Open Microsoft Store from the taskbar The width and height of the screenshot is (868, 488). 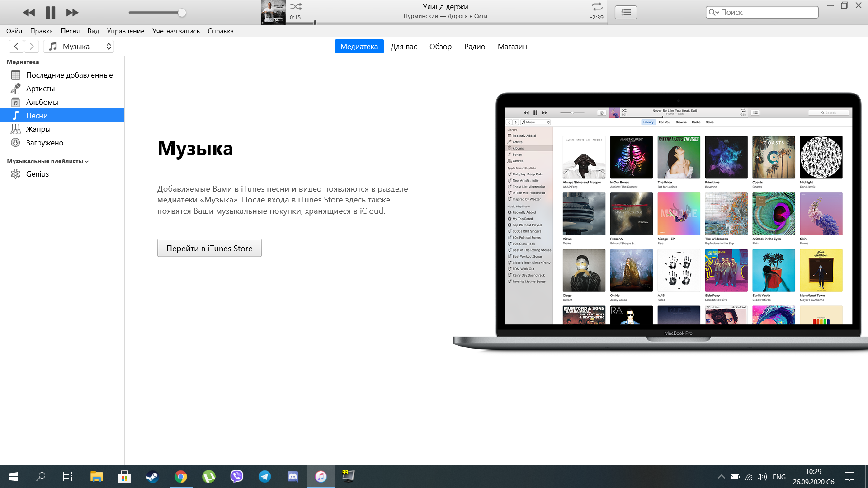point(124,477)
